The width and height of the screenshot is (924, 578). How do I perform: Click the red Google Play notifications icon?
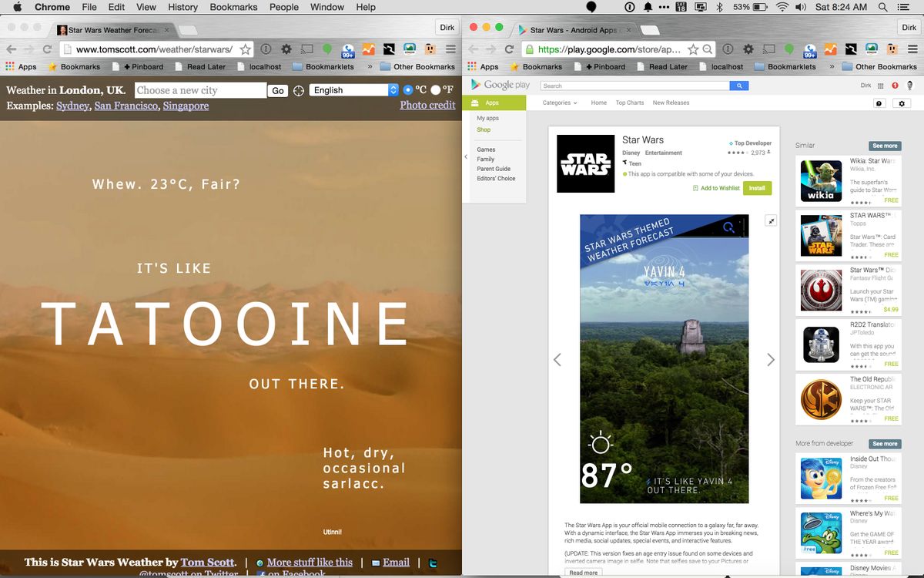click(895, 86)
